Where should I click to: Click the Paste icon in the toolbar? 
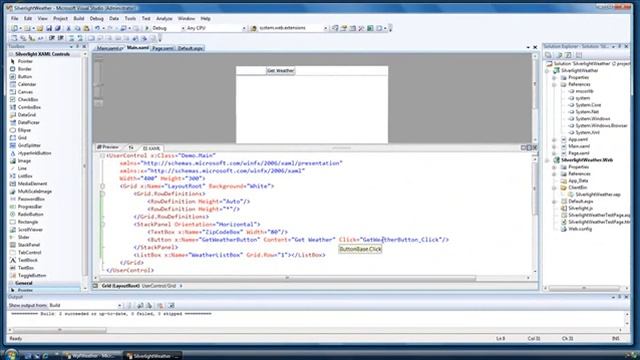[x=86, y=28]
